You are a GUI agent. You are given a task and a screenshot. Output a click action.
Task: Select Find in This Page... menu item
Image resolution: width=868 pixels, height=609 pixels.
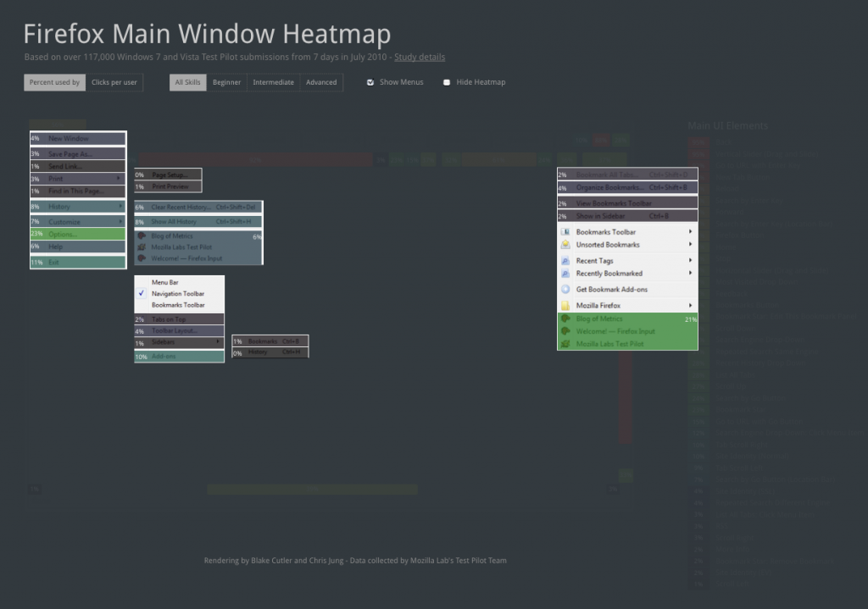78,191
